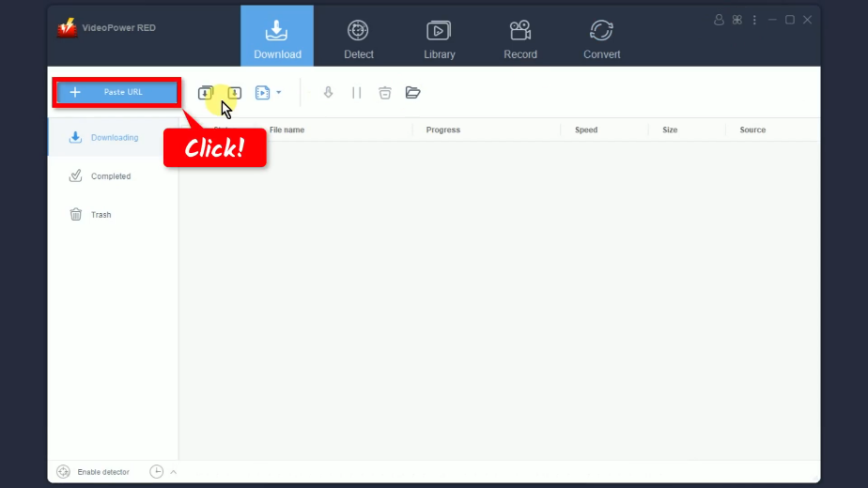Select Downloading in the sidebar
868x488 pixels.
pos(113,137)
